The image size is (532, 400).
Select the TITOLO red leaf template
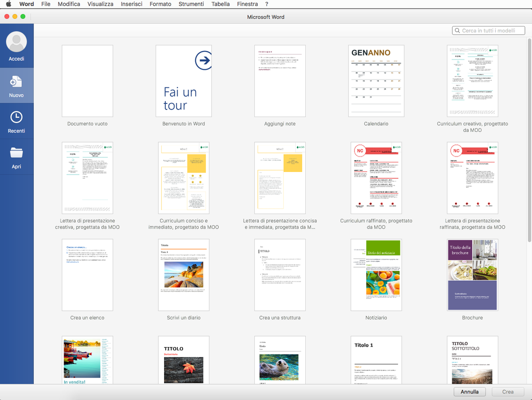click(x=184, y=360)
